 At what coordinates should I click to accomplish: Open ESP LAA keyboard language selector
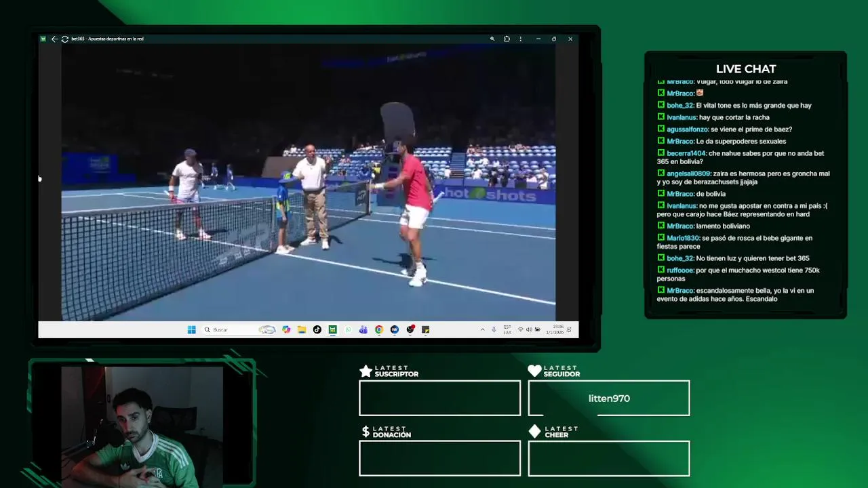click(x=507, y=329)
